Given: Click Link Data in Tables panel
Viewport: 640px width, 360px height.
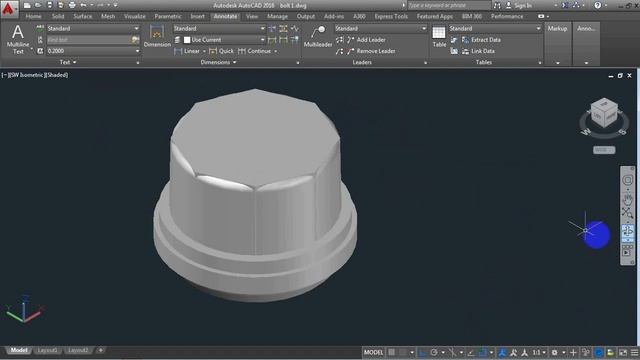Looking at the screenshot, I should tap(478, 51).
